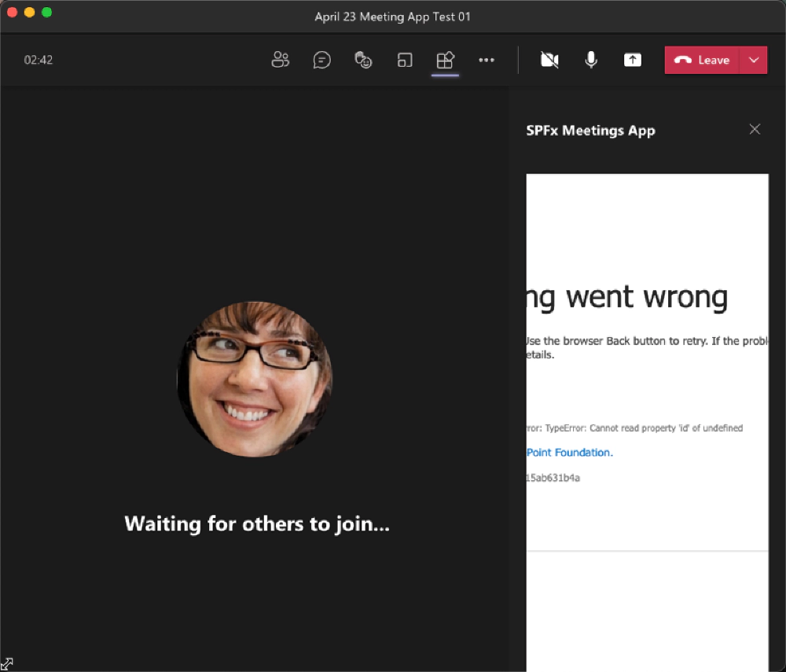The width and height of the screenshot is (786, 672).
Task: Click the 02:42 meeting timer
Action: pos(38,61)
